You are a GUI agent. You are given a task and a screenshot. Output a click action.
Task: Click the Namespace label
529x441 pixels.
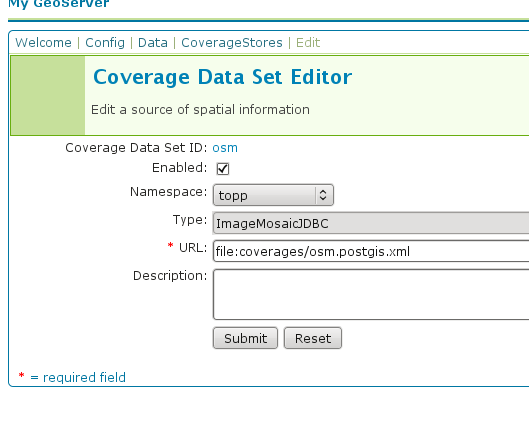pyautogui.click(x=168, y=192)
